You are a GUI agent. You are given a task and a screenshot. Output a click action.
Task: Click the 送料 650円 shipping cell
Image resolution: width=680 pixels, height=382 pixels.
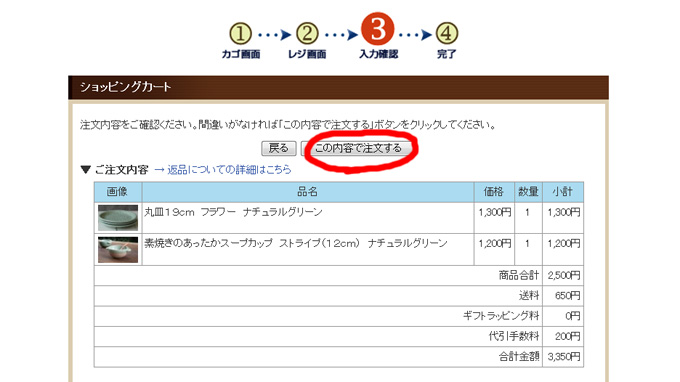563,296
